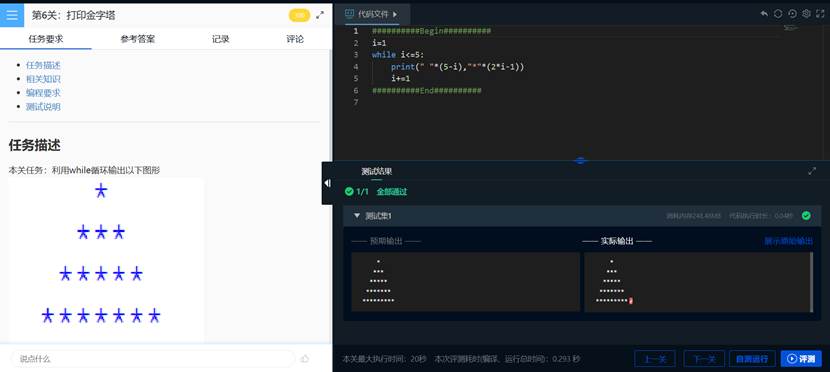The image size is (830, 372).
Task: Collapse the 测试集1 test set triangle
Action: click(x=357, y=216)
